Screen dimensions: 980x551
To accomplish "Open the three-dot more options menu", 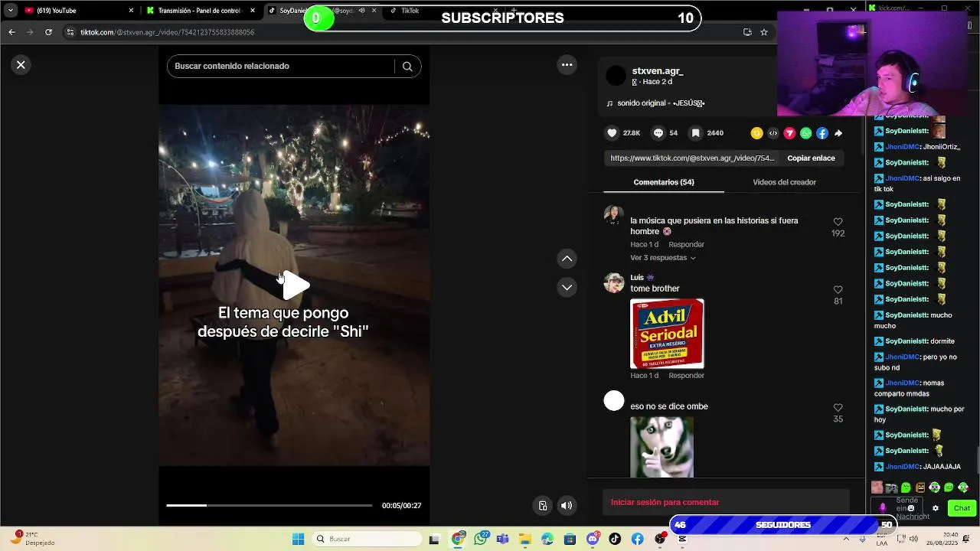I will [x=567, y=65].
